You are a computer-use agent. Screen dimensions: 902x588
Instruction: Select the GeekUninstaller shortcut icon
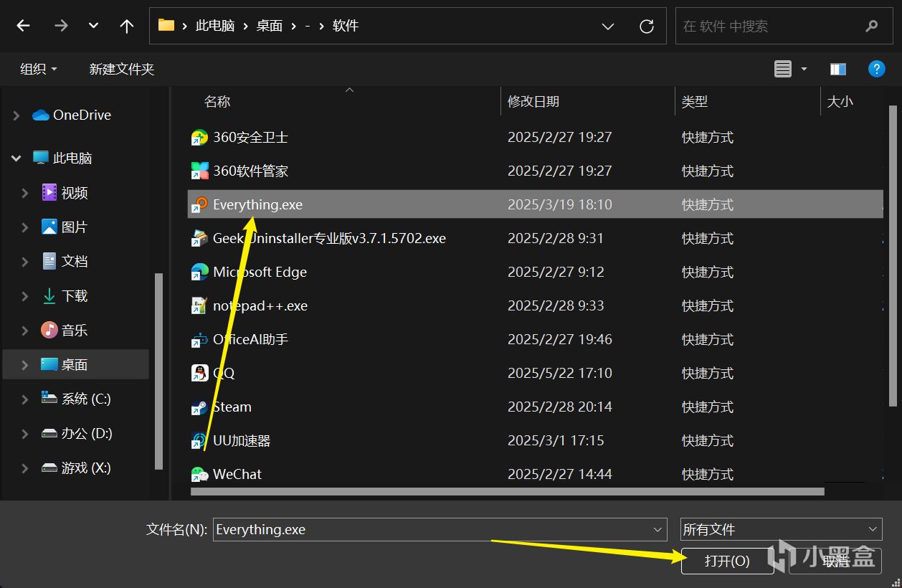[199, 238]
